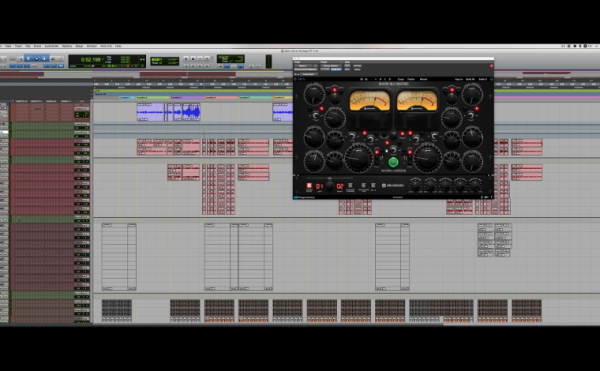Select the Trim tool in the smart tool group
The height and width of the screenshot is (371, 600).
(x=28, y=59)
